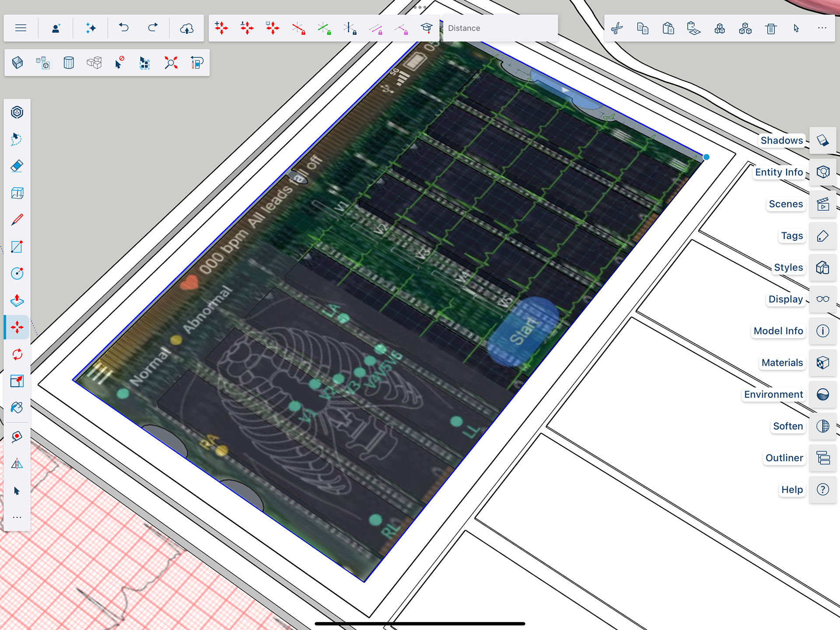Select the Push/Pull tool
The width and height of the screenshot is (840, 630).
click(x=17, y=301)
